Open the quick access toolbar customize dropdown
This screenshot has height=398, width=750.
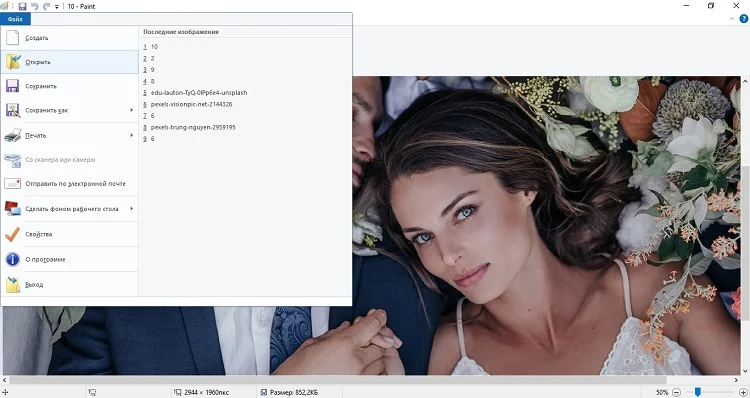(x=57, y=7)
